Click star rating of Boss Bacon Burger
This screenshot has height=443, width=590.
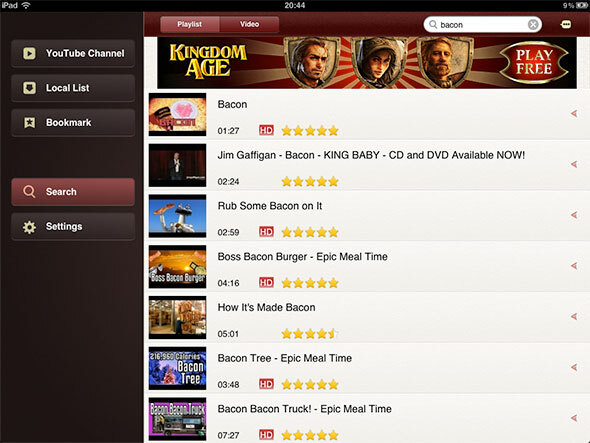click(310, 283)
